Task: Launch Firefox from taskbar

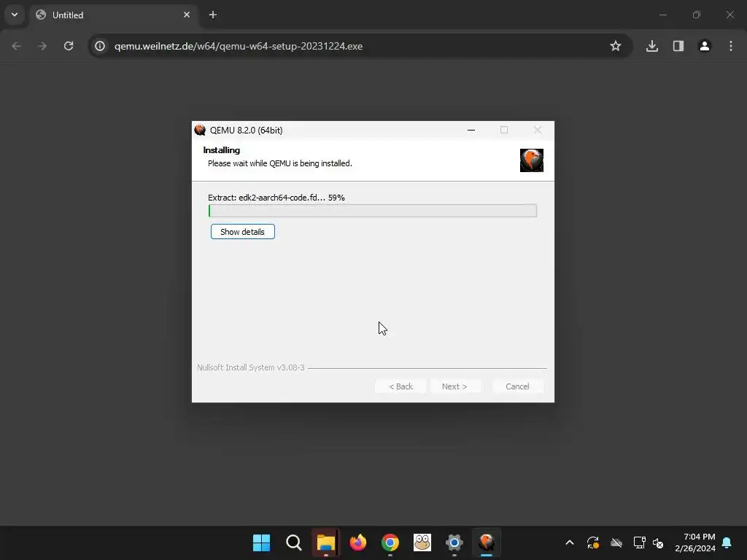Action: (x=357, y=542)
